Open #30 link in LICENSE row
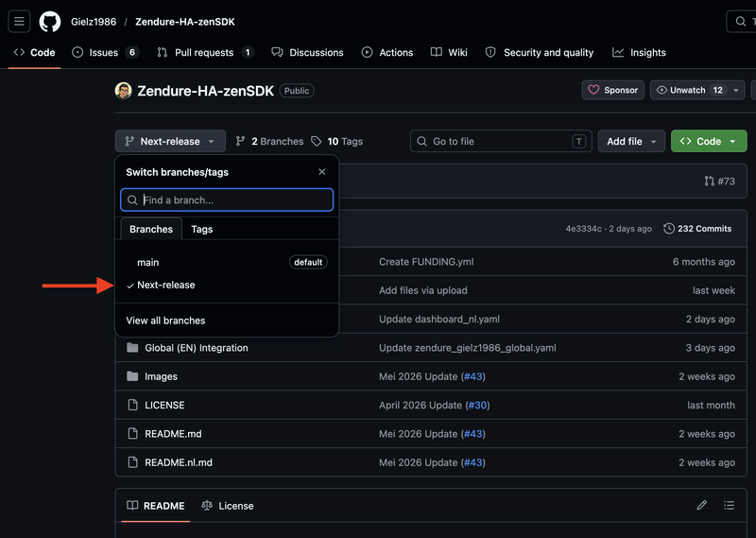 pos(478,406)
